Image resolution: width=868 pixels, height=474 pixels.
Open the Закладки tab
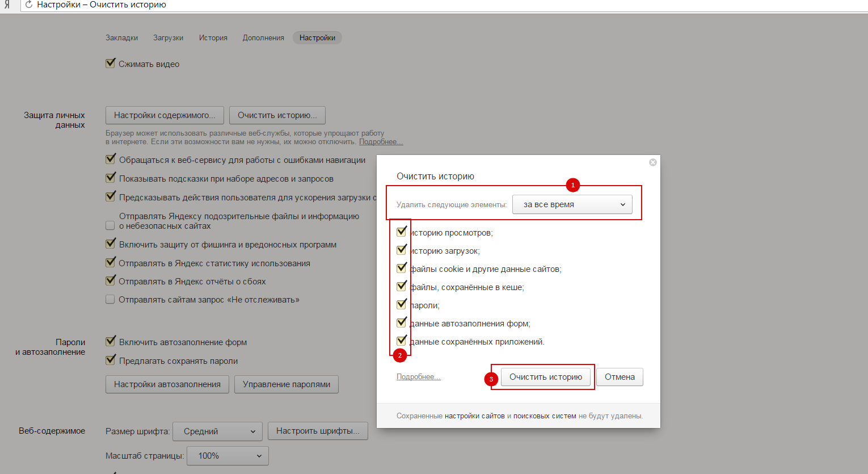point(121,37)
